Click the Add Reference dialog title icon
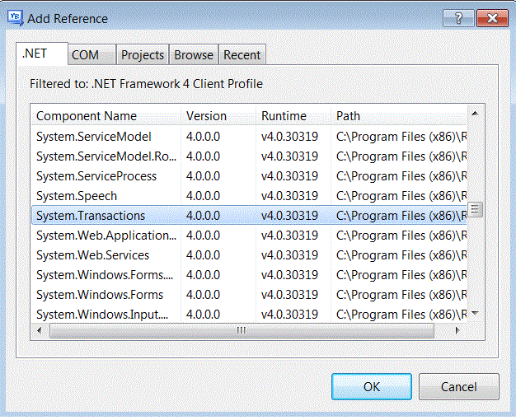Screen dimensions: 516x420 (x=16, y=18)
